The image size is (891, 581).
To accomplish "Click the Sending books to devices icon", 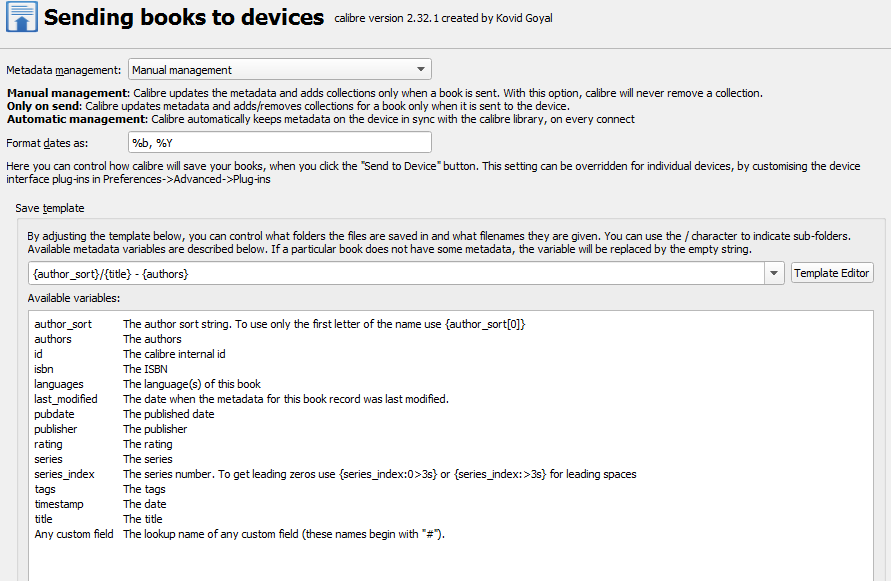I will pos(21,18).
